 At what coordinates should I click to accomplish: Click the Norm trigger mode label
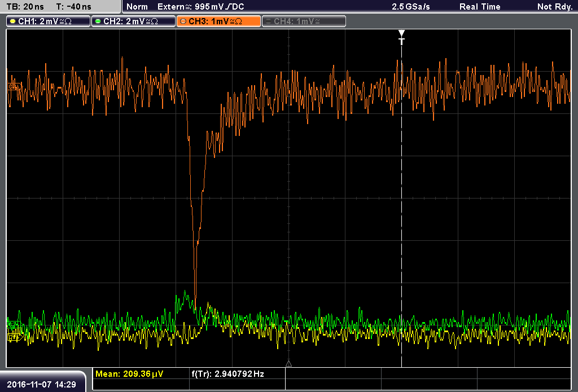137,7
